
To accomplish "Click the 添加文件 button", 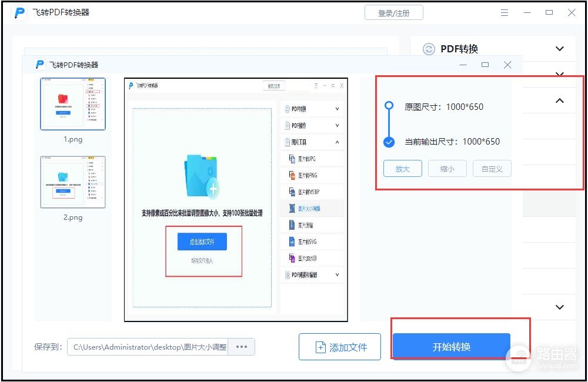I will pos(340,347).
